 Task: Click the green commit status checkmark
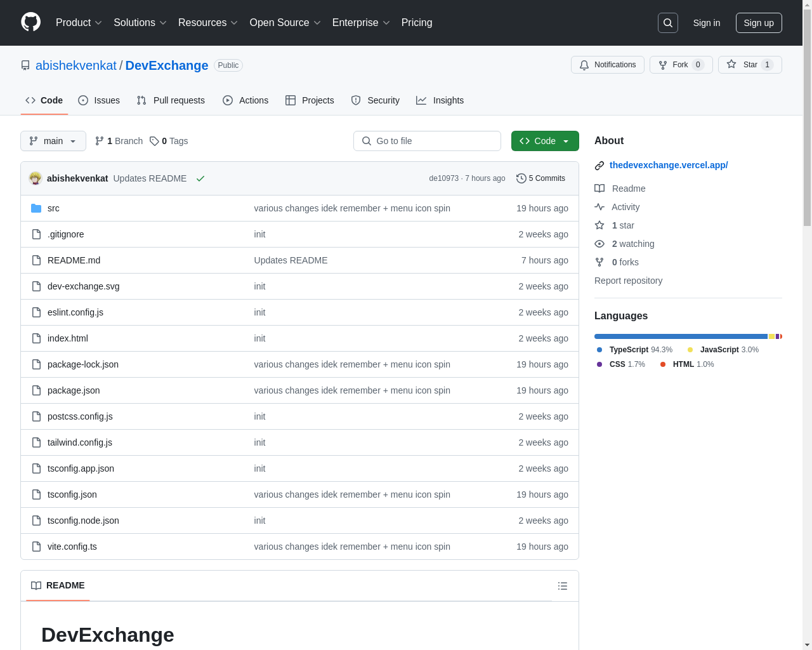[x=200, y=178]
